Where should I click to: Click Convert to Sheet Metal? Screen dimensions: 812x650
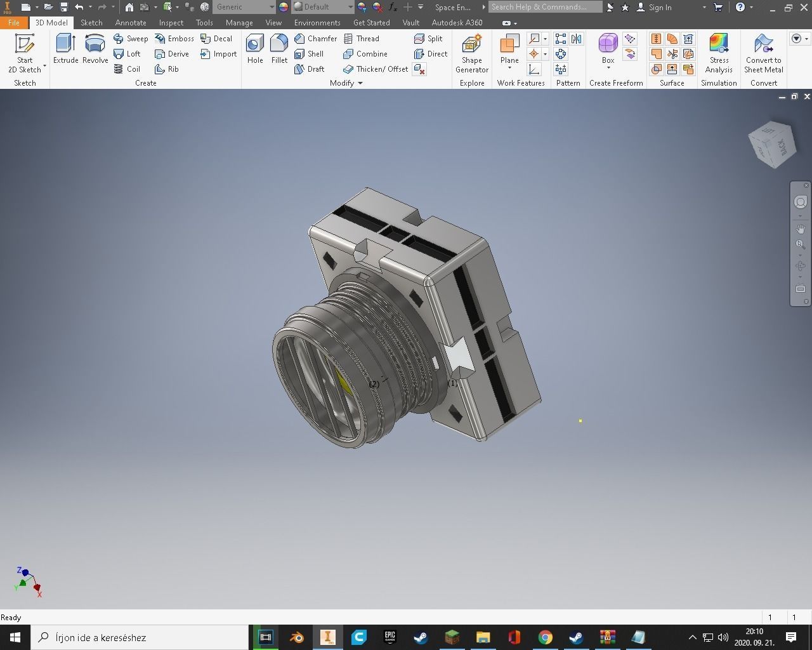(x=763, y=53)
